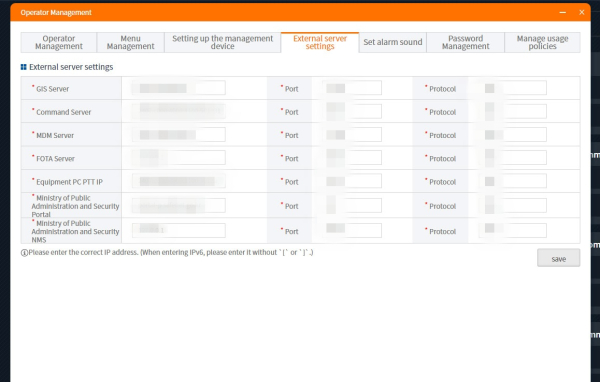Open the Operator Management tab
The width and height of the screenshot is (600, 382).
[59, 42]
